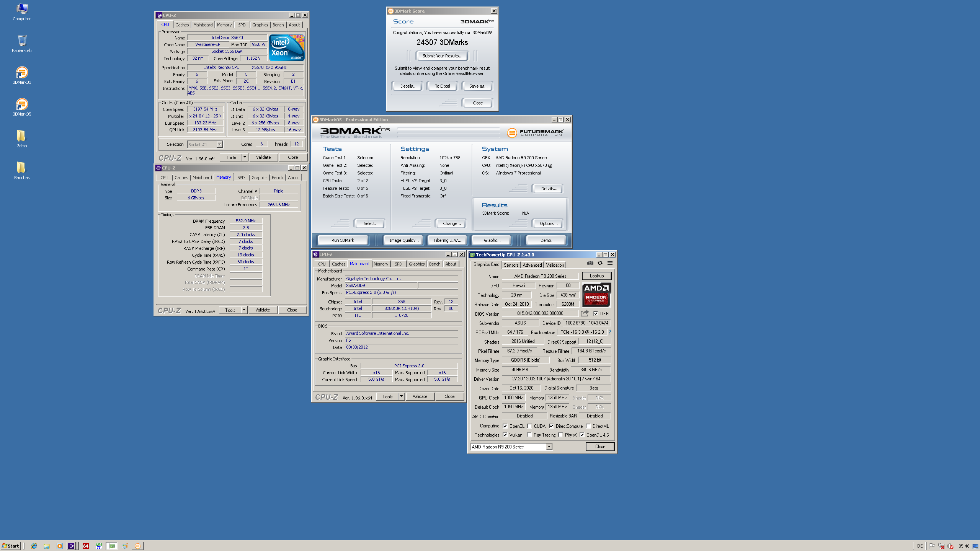Open Tools dropdown arrow in Mainboard CPU-Z

tap(401, 396)
